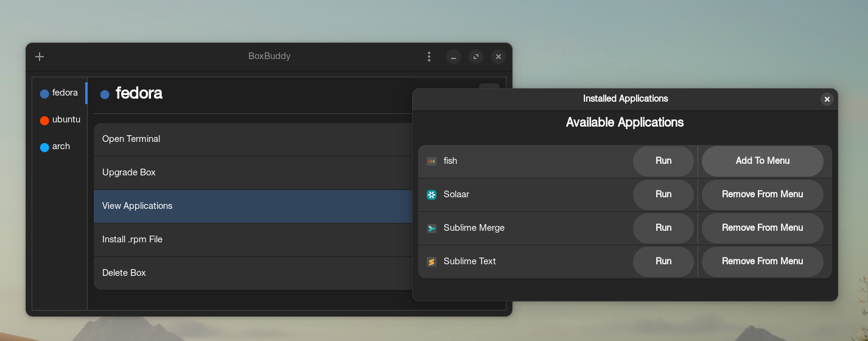Click the large fedora heading text

139,94
